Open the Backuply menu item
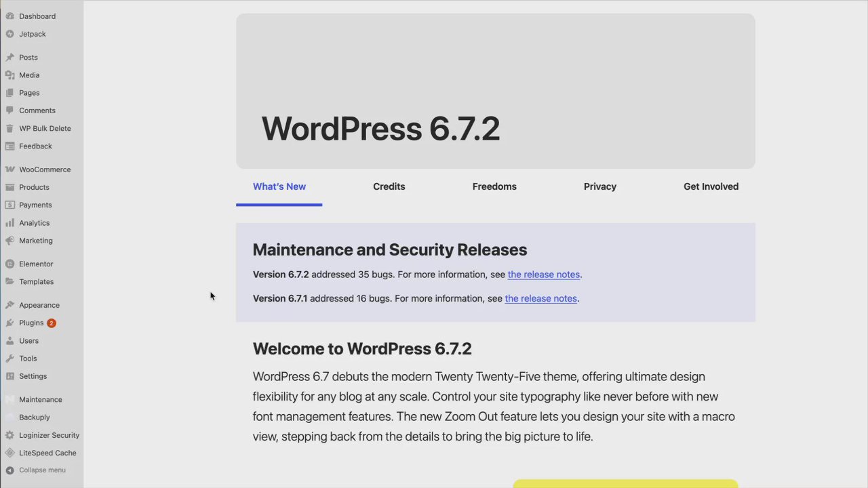Image resolution: width=868 pixels, height=488 pixels. [35, 418]
